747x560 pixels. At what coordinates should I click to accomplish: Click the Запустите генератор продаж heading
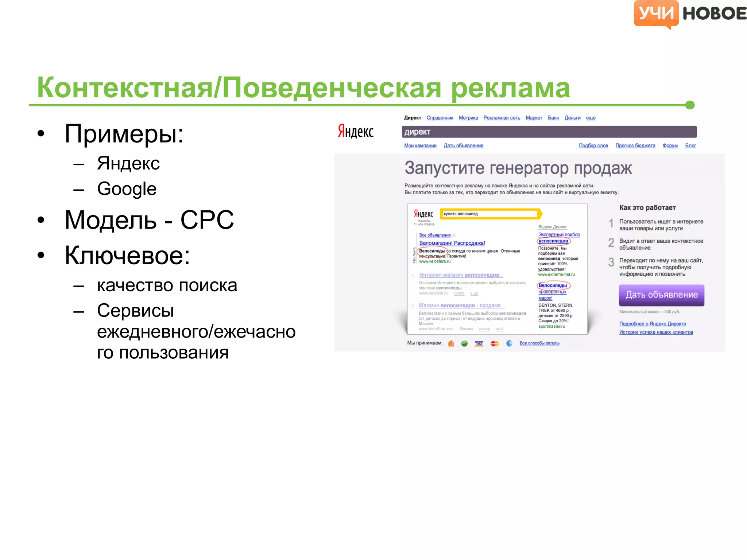pyautogui.click(x=518, y=168)
